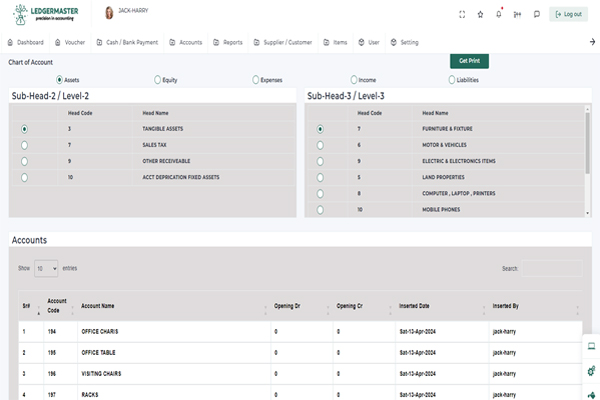The image size is (600, 400).
Task: Open the Dashboard menu
Action: point(26,42)
